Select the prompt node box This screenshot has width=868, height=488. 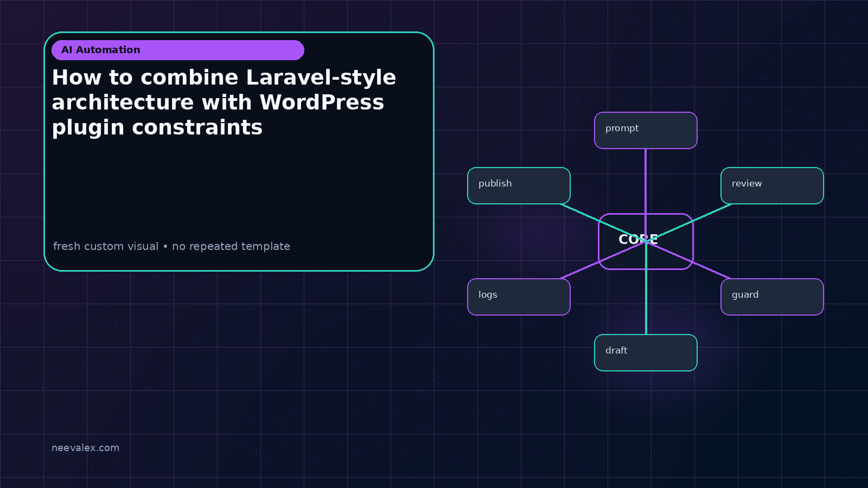[646, 130]
